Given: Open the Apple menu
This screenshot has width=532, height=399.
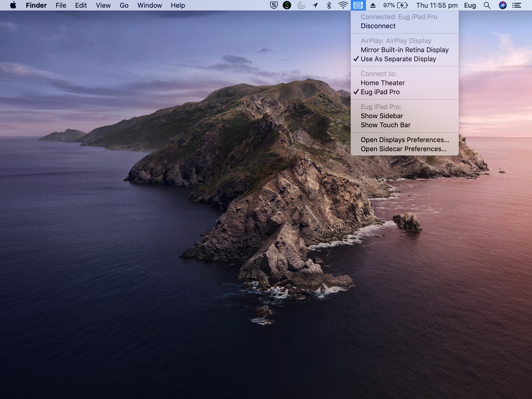Looking at the screenshot, I should tap(13, 5).
